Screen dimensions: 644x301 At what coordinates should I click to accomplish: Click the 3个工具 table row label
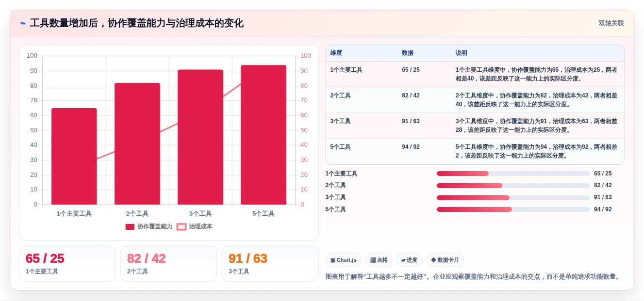[x=341, y=121]
